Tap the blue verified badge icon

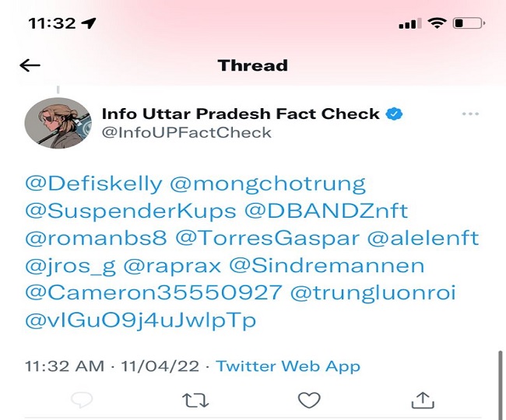point(395,114)
